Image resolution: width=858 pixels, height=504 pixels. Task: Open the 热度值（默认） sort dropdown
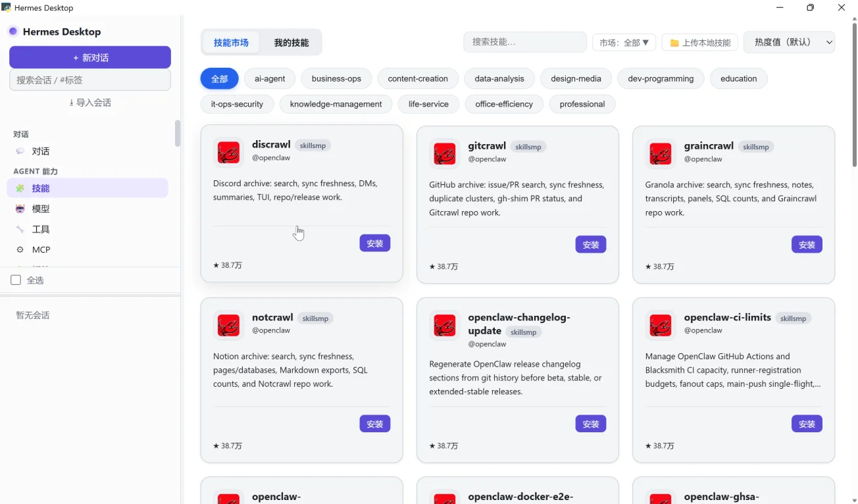tap(789, 42)
